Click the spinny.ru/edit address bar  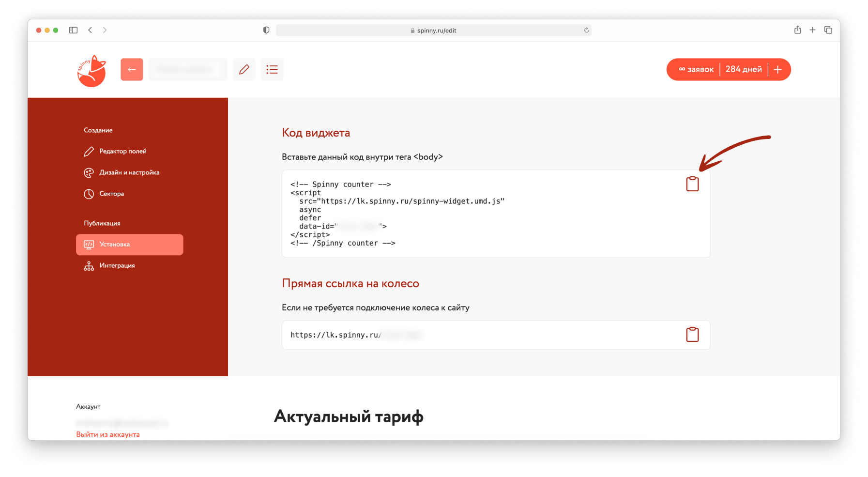click(434, 31)
